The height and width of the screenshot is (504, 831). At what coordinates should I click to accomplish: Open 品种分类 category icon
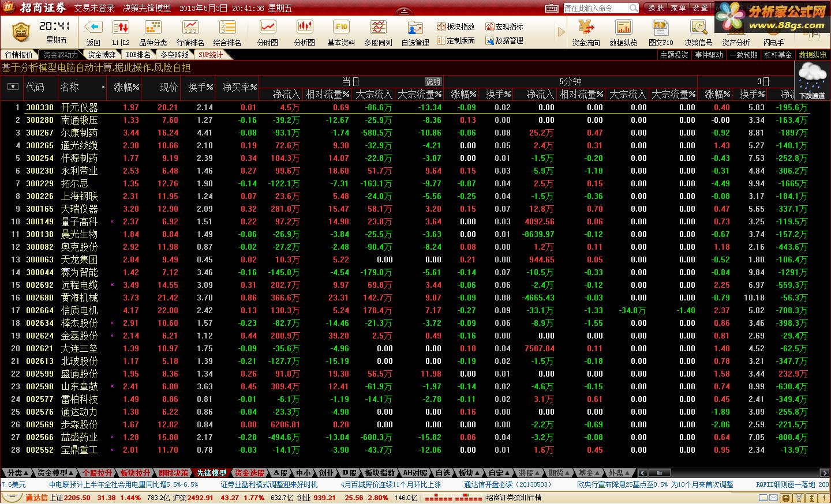tap(153, 27)
